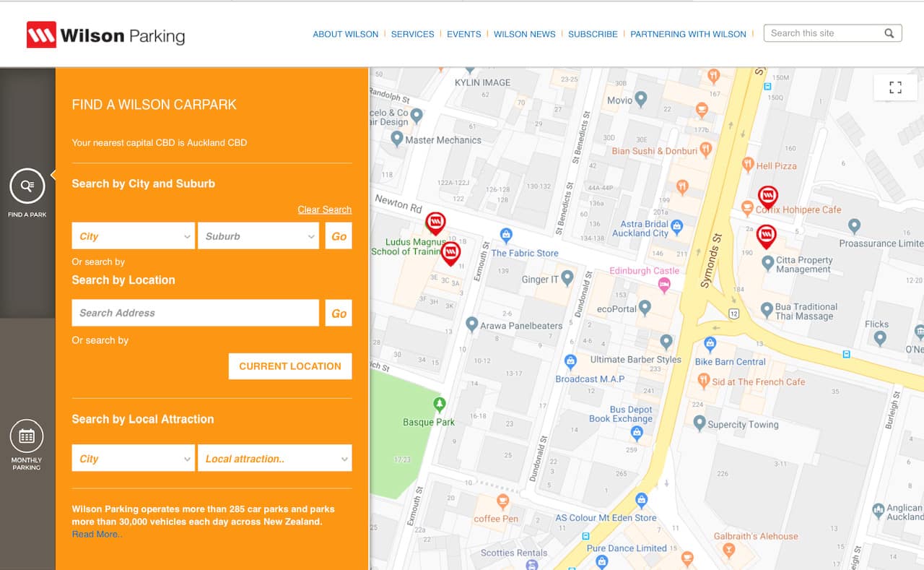The width and height of the screenshot is (924, 570).
Task: Click the Broadcast M.A.P shopping pin
Action: (x=570, y=360)
